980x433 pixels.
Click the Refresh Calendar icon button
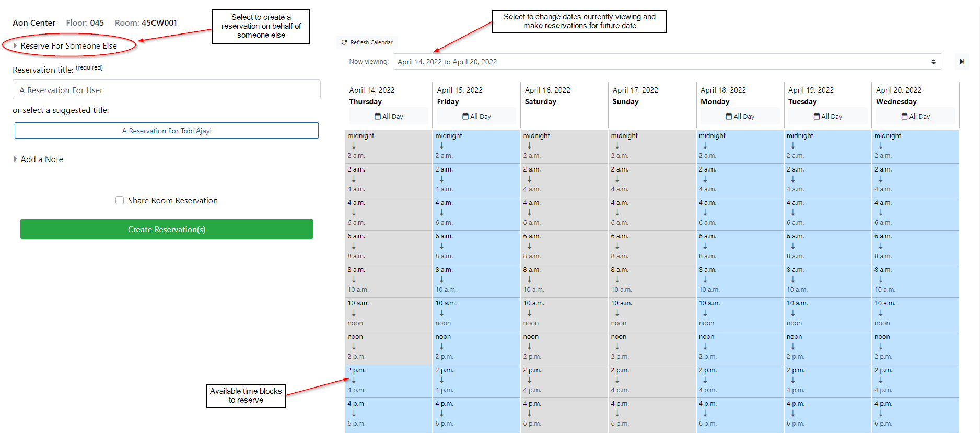(367, 42)
